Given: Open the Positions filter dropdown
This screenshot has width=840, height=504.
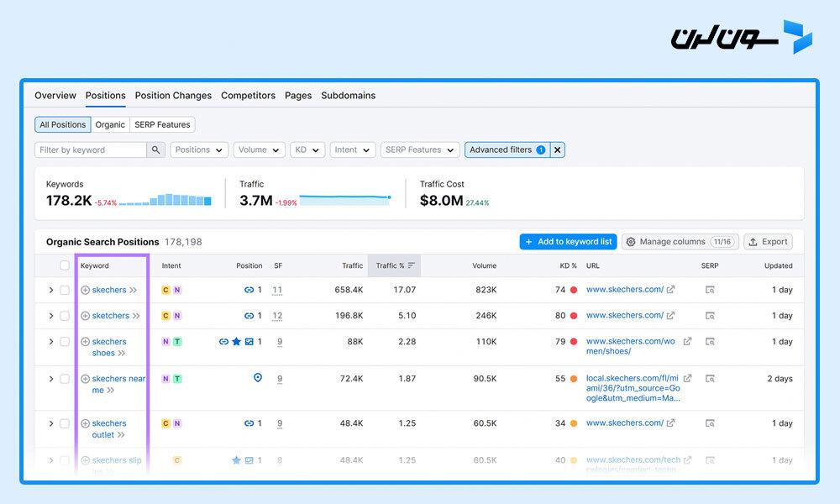Looking at the screenshot, I should click(199, 150).
